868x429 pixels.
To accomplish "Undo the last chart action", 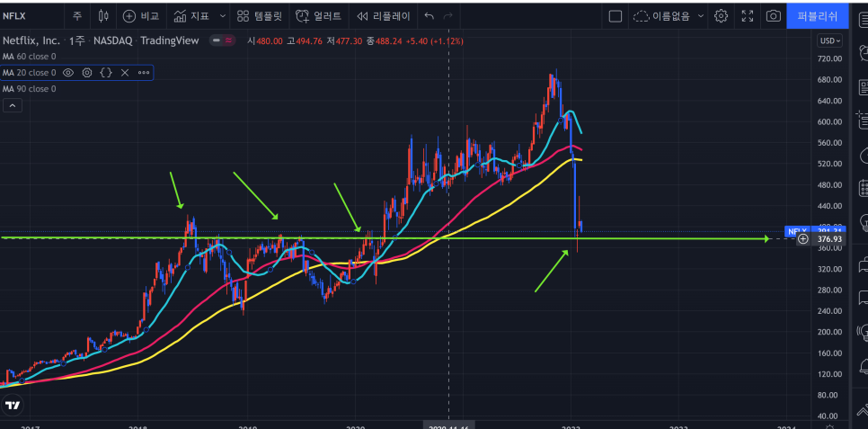I will tap(429, 16).
